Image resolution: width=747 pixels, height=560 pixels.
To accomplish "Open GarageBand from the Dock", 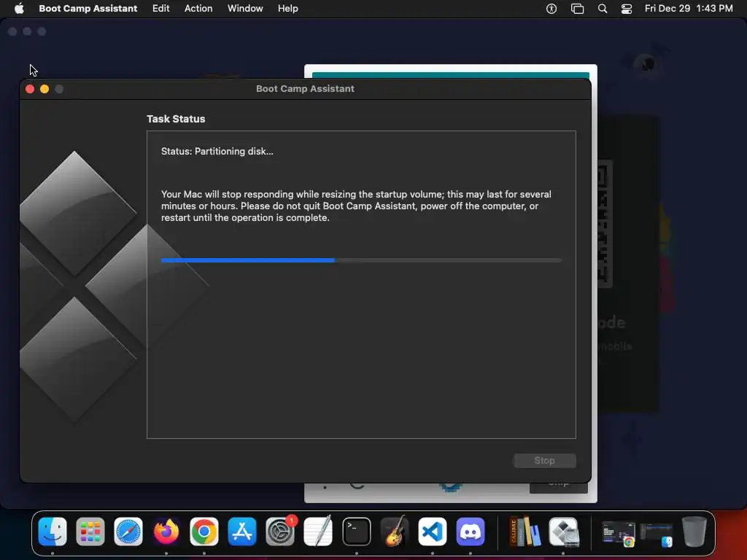I will pos(395,532).
